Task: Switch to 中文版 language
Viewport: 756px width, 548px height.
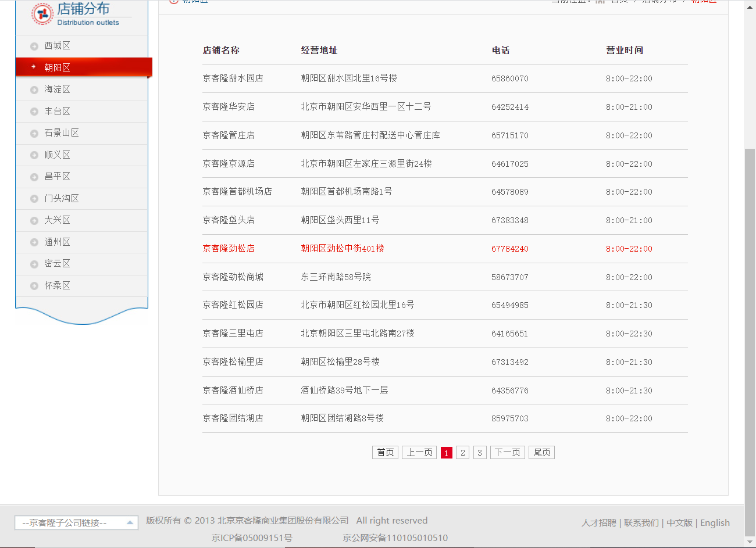Action: 680,523
